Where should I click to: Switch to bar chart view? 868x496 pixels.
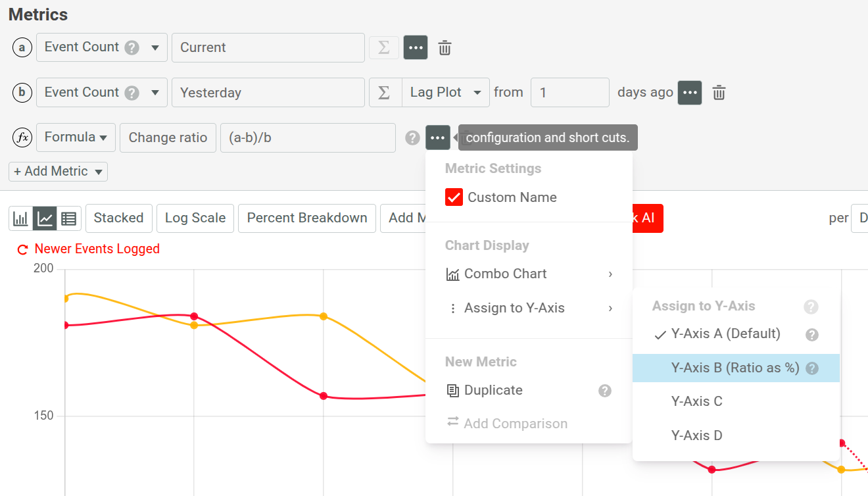(20, 218)
